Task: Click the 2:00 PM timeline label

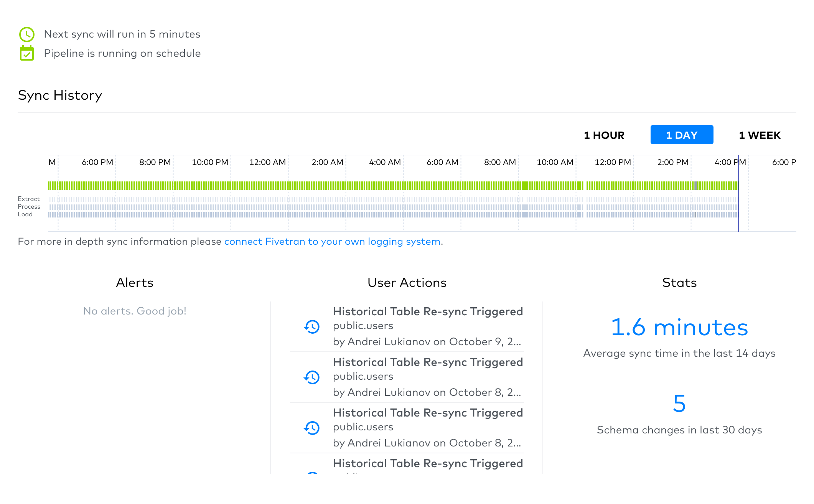Action: pyautogui.click(x=673, y=162)
